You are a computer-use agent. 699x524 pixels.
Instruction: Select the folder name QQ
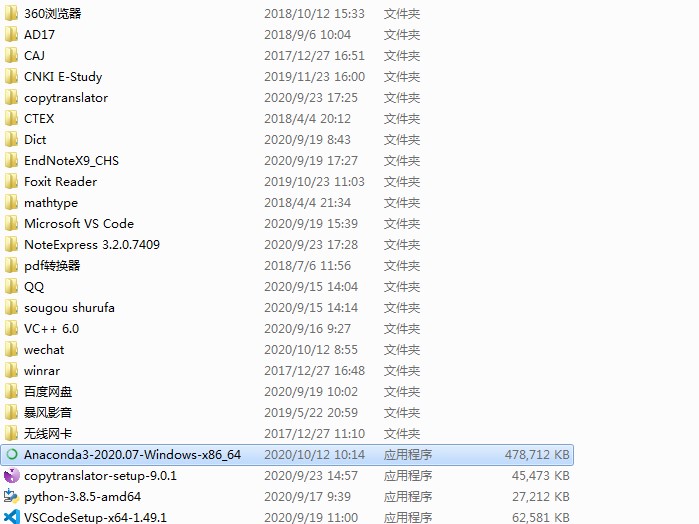(34, 286)
